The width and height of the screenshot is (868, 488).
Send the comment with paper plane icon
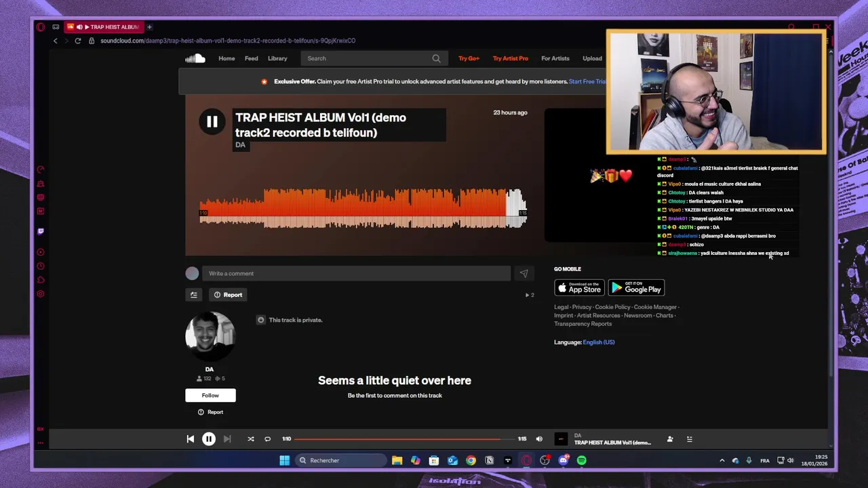tap(524, 273)
